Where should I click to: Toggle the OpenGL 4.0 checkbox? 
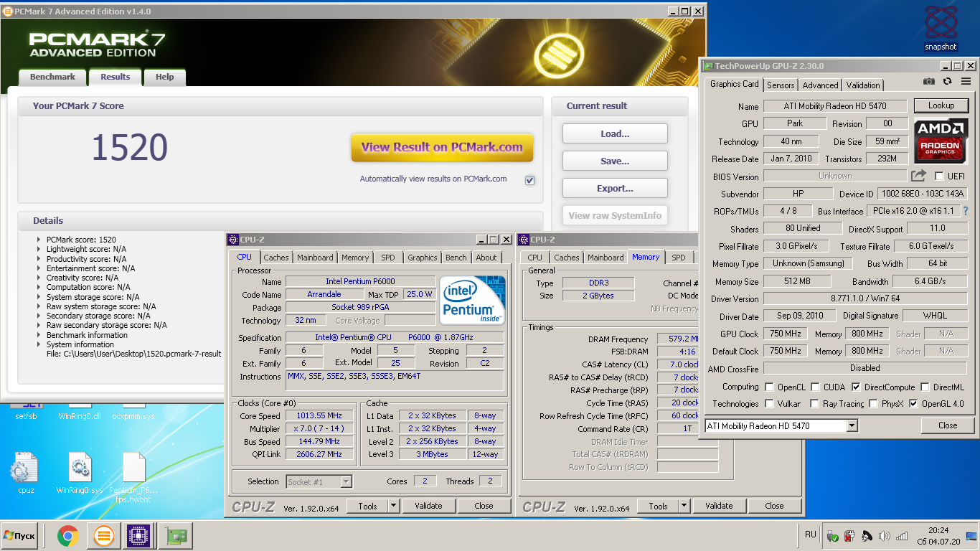(x=913, y=404)
